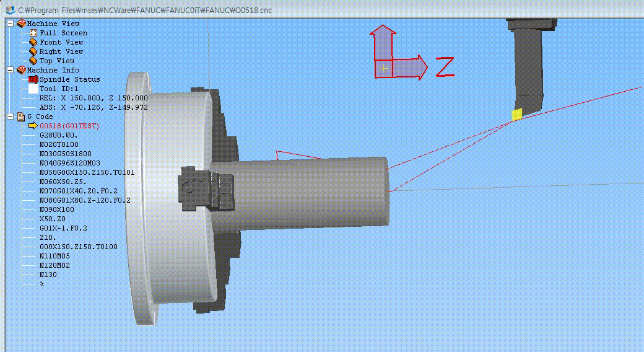The height and width of the screenshot is (352, 644).
Task: Select code line N130
Action: [48, 275]
